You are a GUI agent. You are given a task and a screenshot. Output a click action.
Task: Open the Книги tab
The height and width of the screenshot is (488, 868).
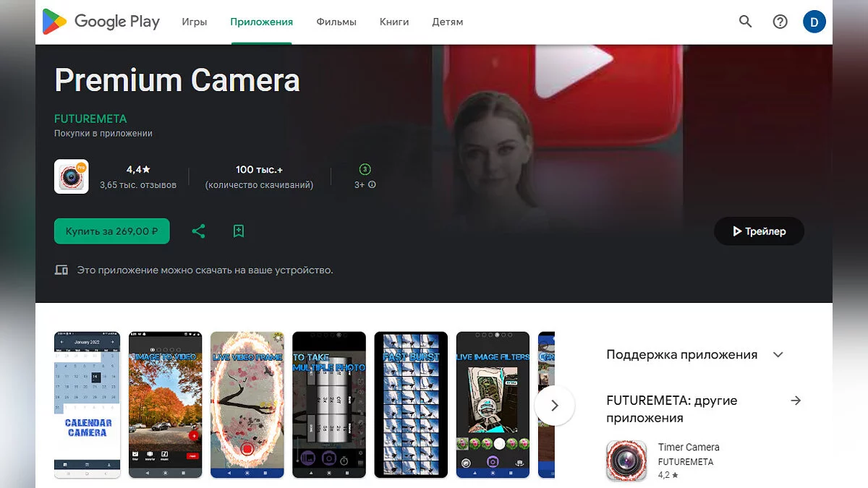(x=394, y=22)
